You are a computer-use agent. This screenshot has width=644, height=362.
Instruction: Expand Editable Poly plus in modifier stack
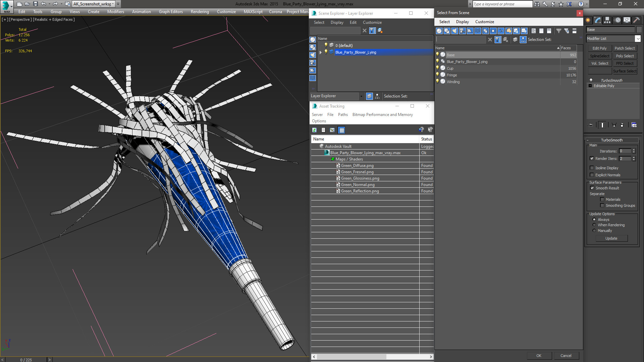point(590,86)
